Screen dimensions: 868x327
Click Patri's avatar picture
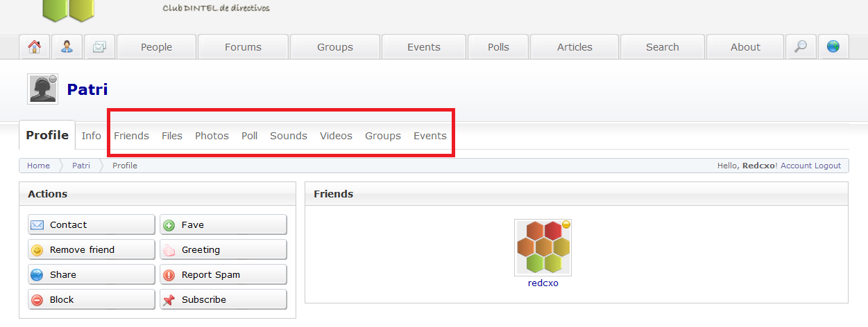click(43, 89)
